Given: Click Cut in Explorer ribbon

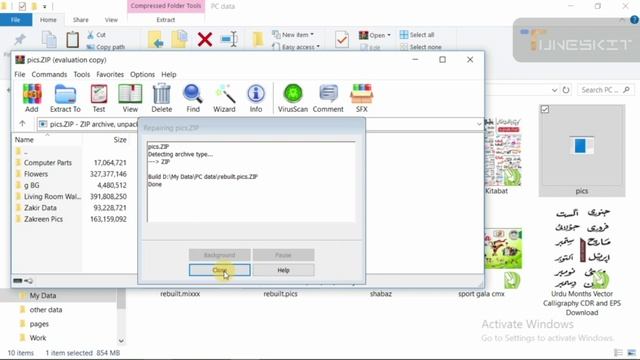Looking at the screenshot, I should point(96,35).
